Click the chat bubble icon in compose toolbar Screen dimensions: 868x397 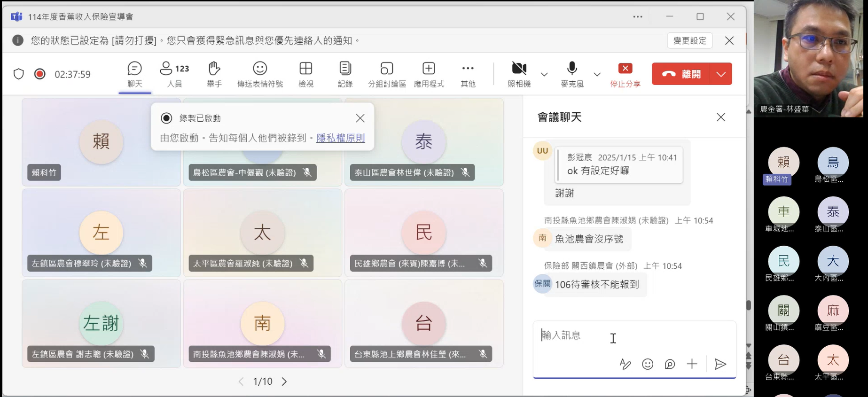[670, 364]
